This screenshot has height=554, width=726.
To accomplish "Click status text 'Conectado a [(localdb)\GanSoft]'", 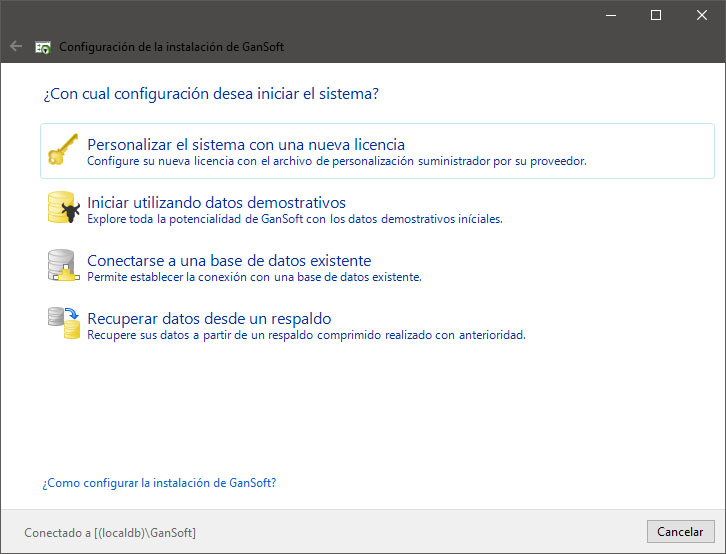I will point(110,533).
